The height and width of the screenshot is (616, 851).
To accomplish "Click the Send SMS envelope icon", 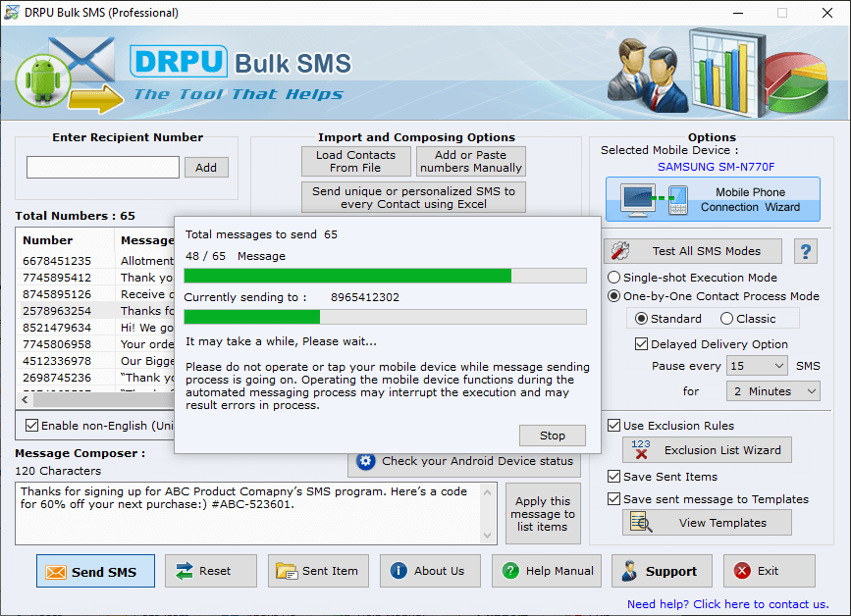I will (x=56, y=572).
